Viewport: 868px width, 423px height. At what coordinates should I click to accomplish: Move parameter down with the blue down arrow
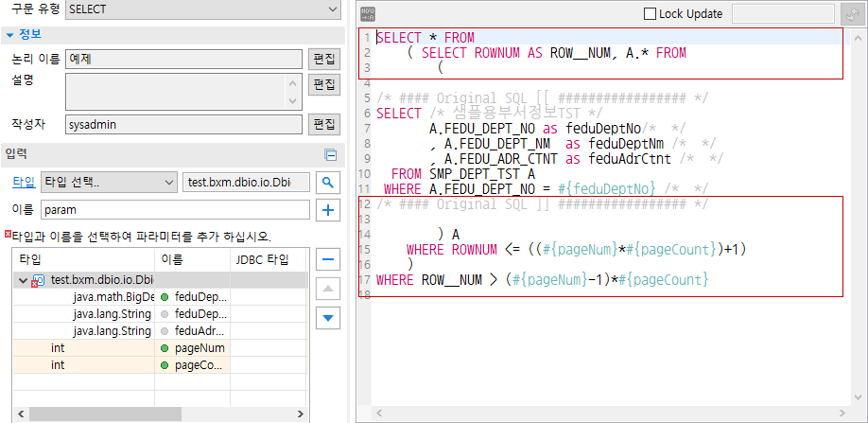point(328,318)
